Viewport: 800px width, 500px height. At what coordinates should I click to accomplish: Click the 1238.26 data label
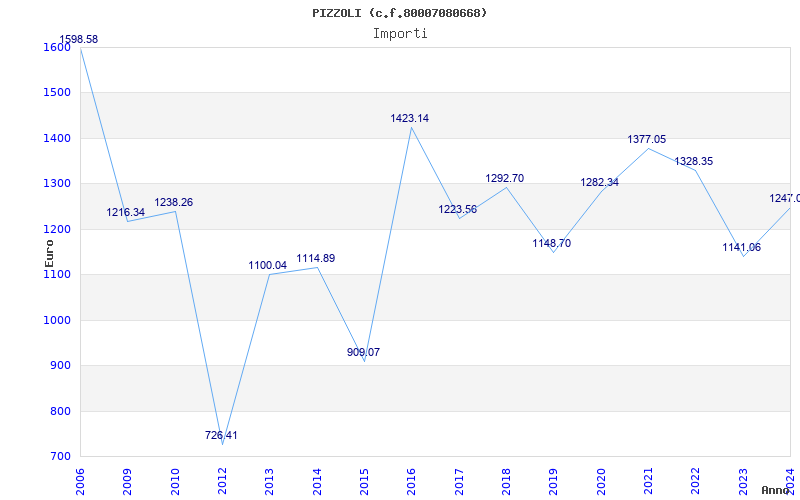click(x=173, y=203)
